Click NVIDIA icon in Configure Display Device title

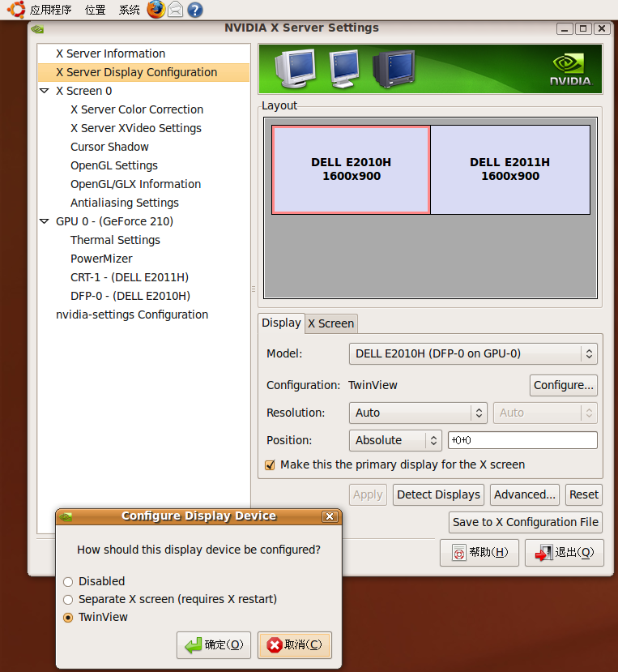pos(66,516)
